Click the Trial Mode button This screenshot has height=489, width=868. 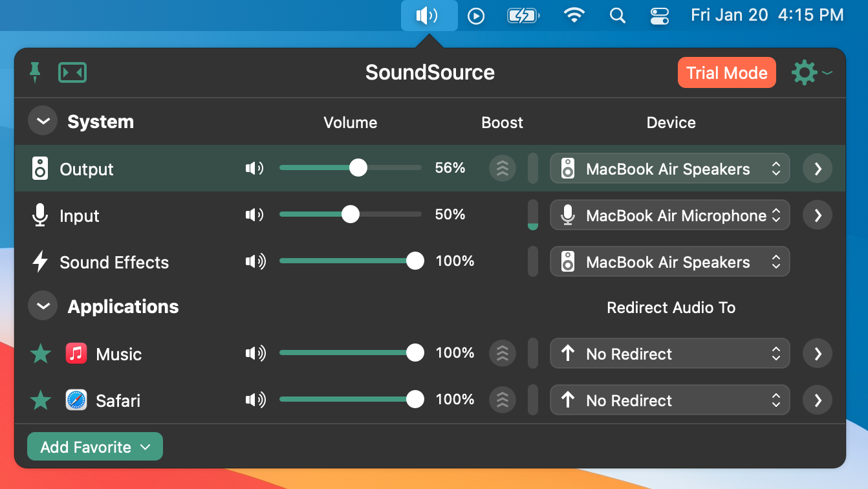(x=727, y=72)
